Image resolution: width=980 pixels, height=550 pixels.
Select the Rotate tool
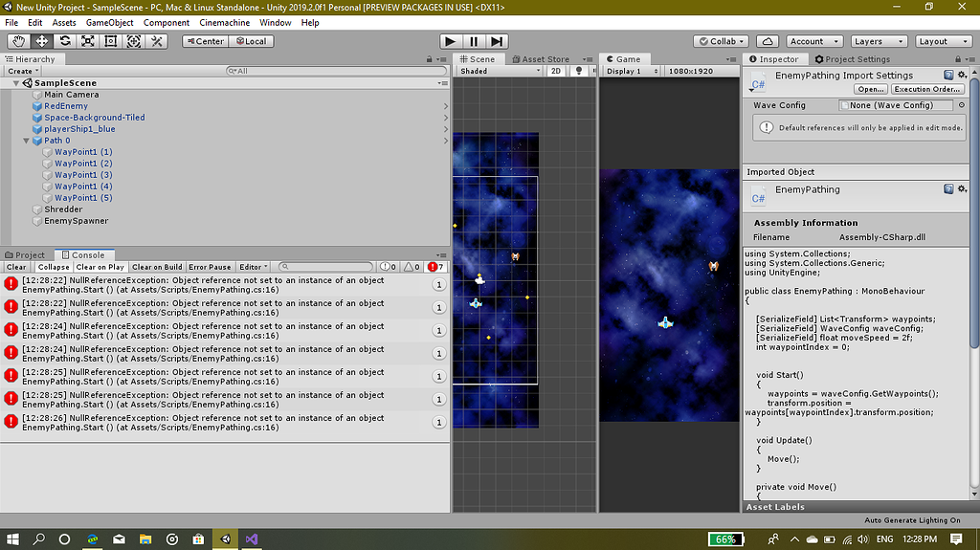(x=65, y=41)
